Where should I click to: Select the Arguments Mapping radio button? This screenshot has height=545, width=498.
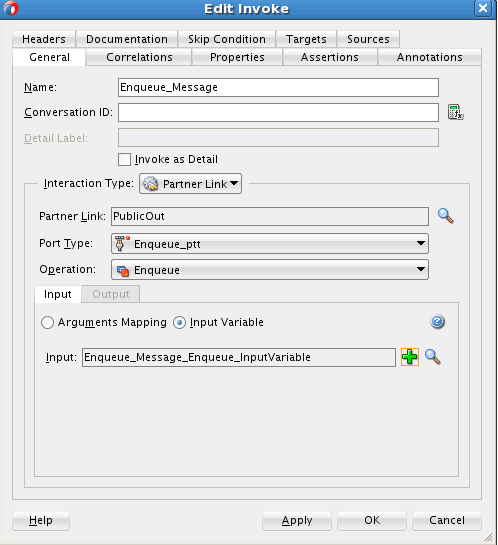pyautogui.click(x=47, y=322)
